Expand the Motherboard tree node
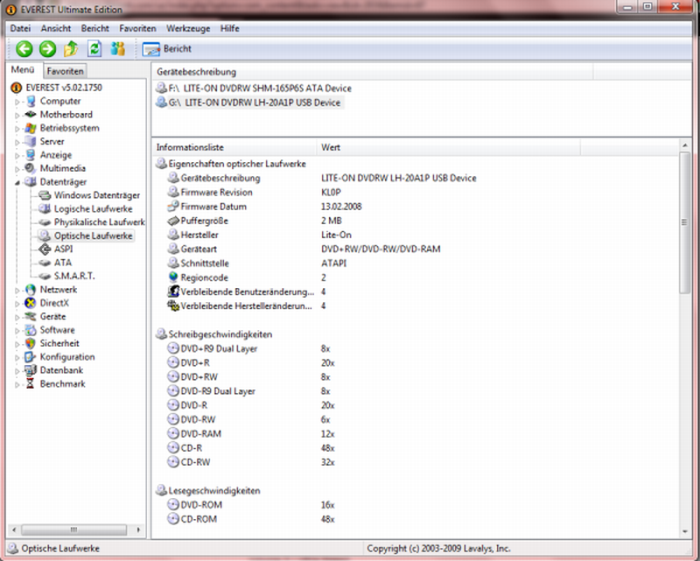 (17, 116)
